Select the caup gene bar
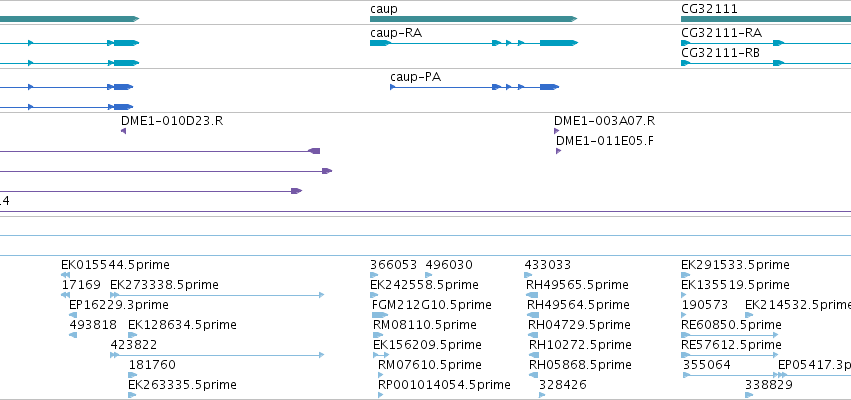 473,19
